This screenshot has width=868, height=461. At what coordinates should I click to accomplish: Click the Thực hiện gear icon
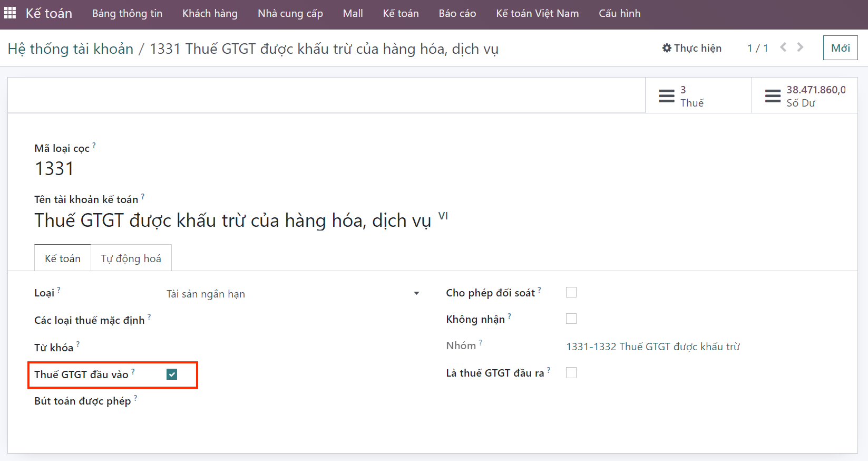(x=667, y=48)
